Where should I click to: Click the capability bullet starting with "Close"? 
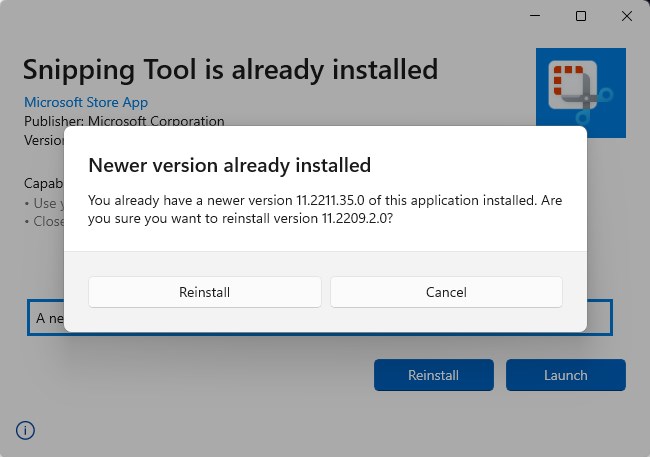coord(44,221)
